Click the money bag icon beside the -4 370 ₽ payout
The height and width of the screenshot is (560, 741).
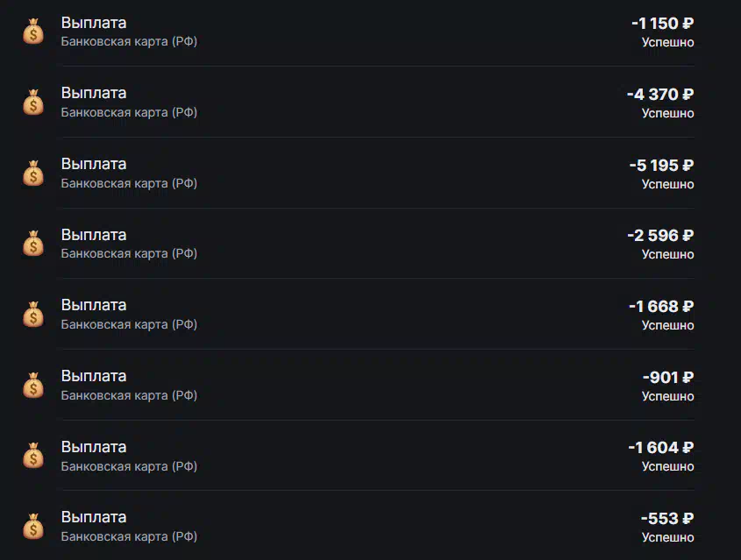tap(33, 103)
